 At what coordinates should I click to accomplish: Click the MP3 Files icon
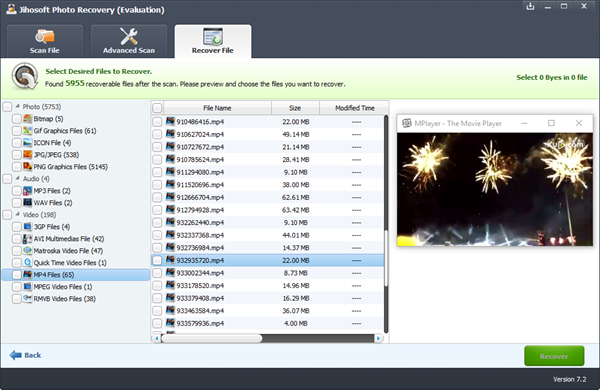(27, 191)
